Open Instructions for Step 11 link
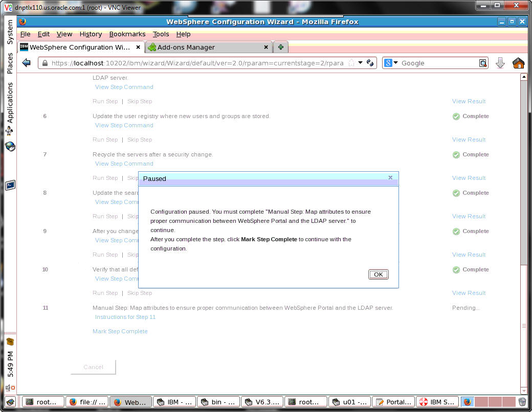 click(125, 317)
